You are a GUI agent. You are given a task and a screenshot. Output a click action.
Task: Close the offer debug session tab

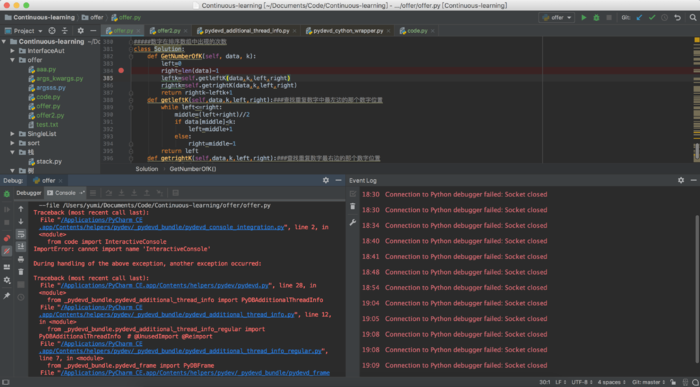pyautogui.click(x=60, y=181)
